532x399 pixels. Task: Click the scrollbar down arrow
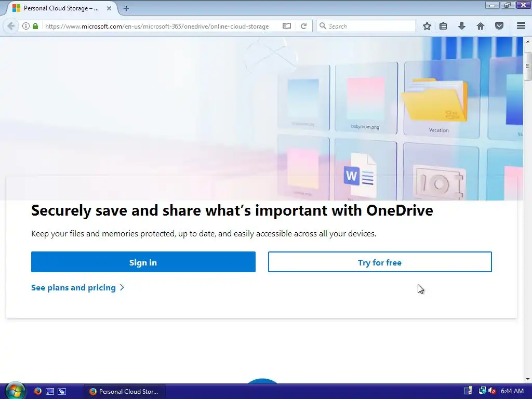point(528,379)
